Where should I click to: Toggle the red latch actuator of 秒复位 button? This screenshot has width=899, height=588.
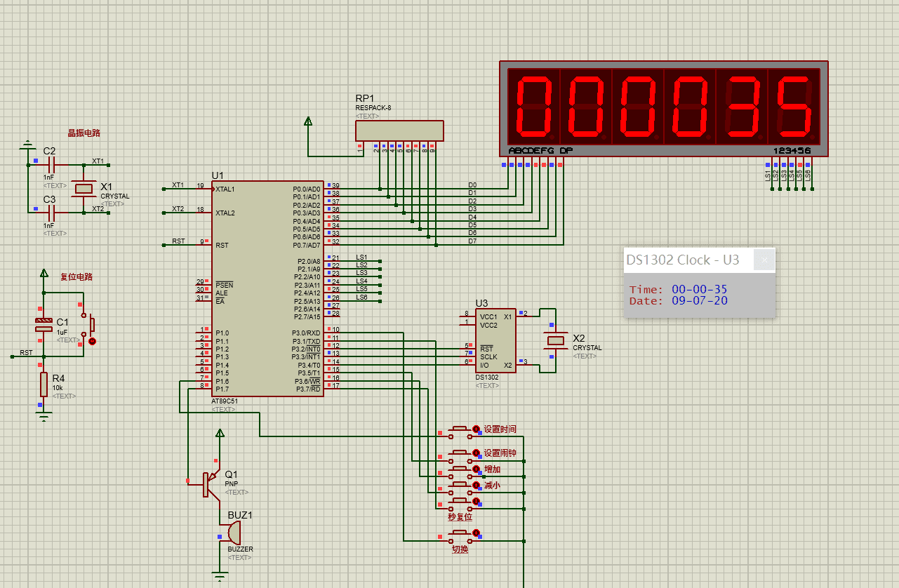click(x=476, y=501)
